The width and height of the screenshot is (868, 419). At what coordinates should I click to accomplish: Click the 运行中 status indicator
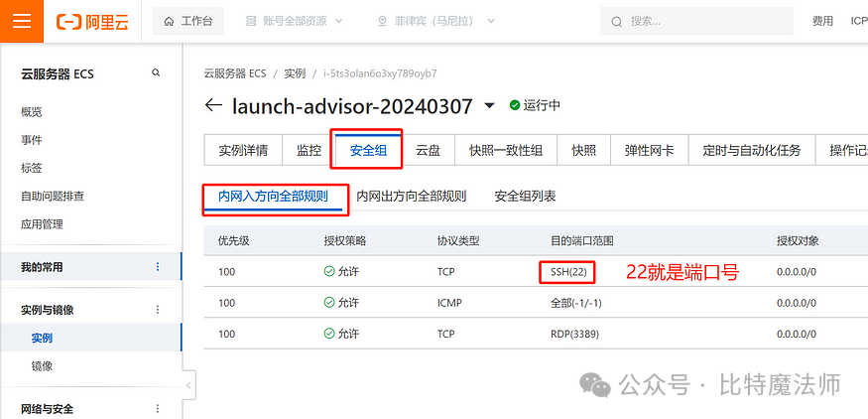click(535, 105)
